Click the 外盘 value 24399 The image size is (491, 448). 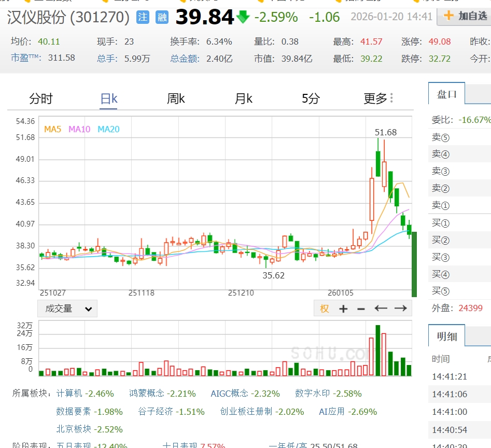pyautogui.click(x=470, y=308)
